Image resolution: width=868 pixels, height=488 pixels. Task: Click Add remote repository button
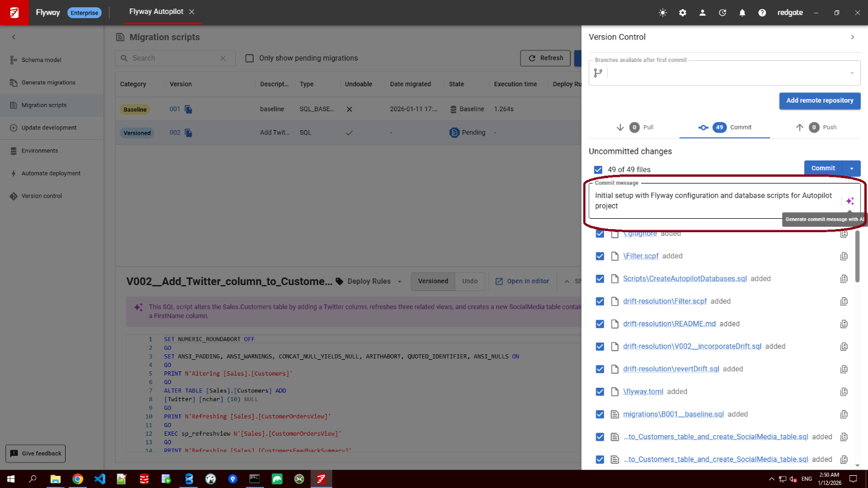click(x=819, y=100)
